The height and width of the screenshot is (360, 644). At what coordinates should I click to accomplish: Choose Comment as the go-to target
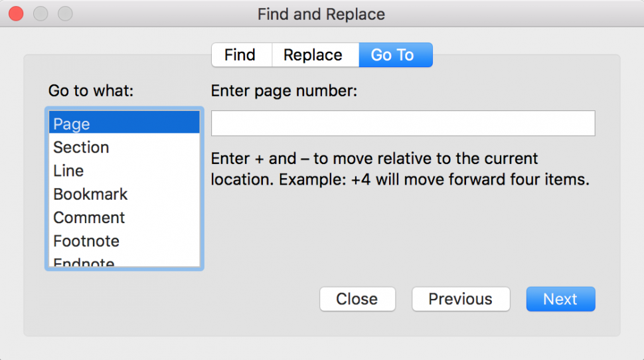click(x=124, y=217)
